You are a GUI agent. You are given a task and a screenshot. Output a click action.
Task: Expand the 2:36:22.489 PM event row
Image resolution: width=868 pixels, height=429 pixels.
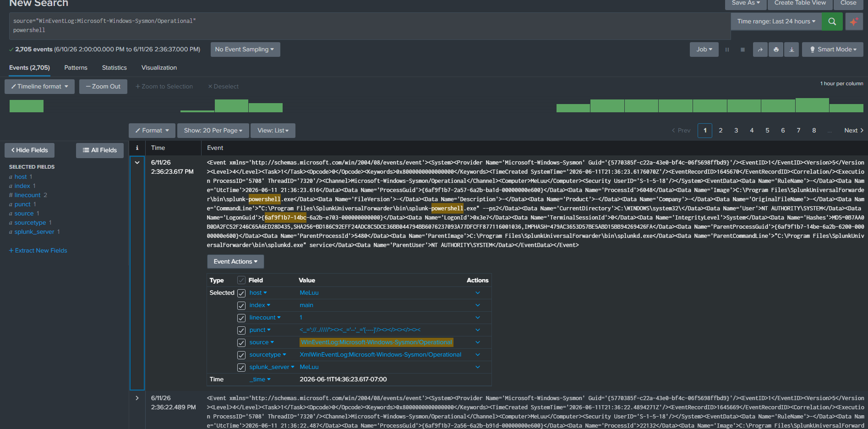click(x=137, y=398)
